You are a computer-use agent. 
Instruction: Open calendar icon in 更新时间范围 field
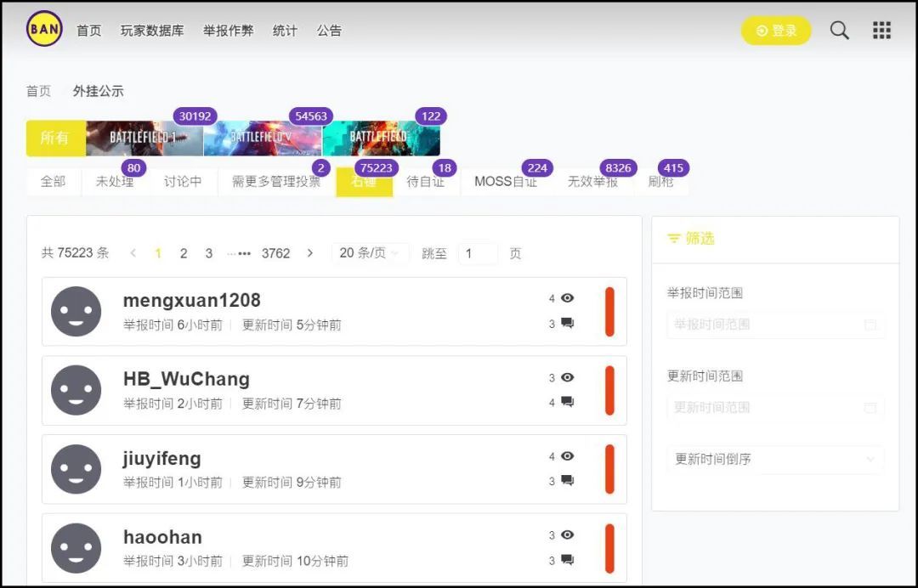(870, 408)
